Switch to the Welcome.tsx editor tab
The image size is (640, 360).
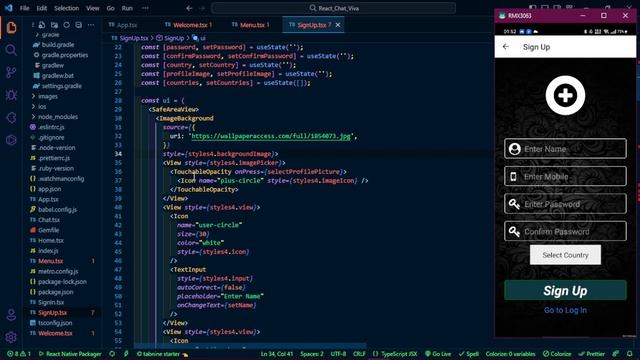(x=190, y=25)
